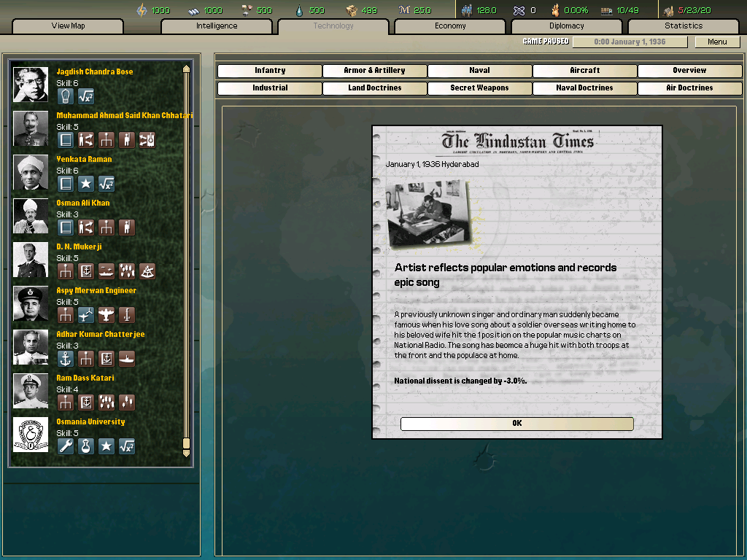Click the soldier figure icon for Osman Ali Khan

pyautogui.click(x=127, y=227)
